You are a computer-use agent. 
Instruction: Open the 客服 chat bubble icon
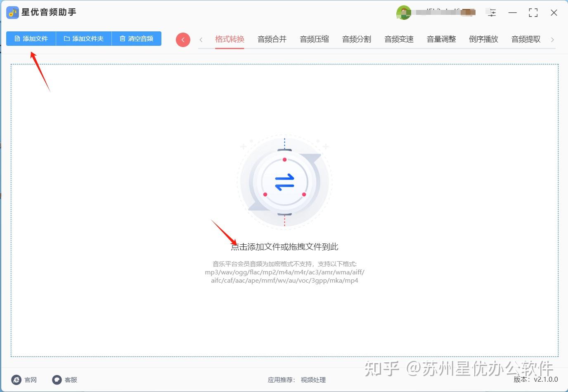[57, 380]
